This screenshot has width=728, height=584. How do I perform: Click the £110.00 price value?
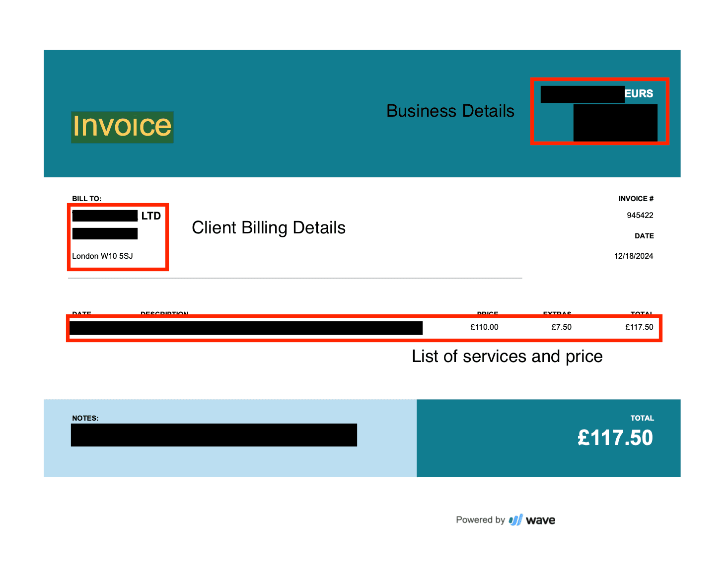point(484,327)
